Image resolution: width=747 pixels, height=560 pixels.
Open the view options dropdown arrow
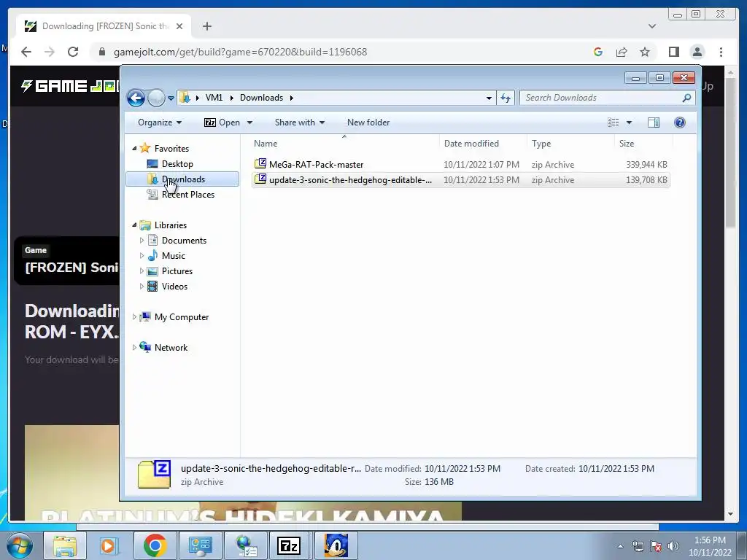pos(629,122)
